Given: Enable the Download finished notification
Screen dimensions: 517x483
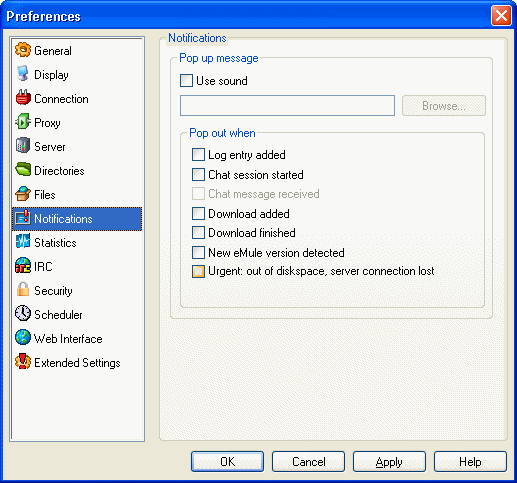Looking at the screenshot, I should pos(198,233).
